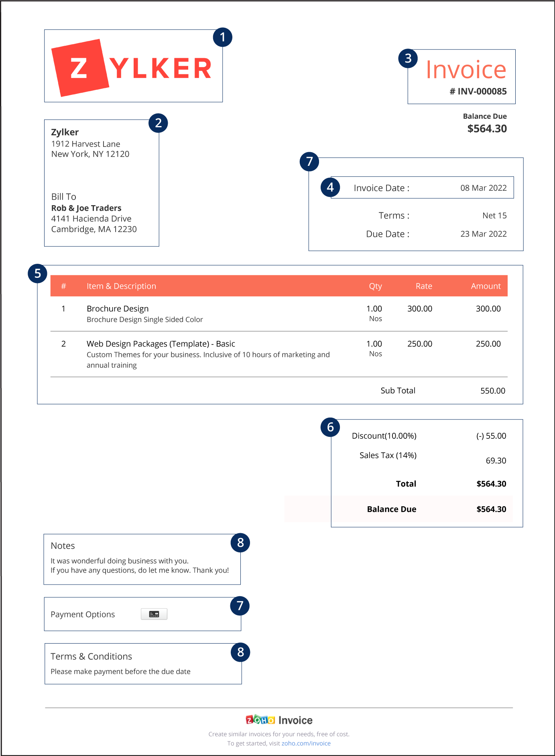Screen dimensions: 555x756
Task: Click badge 8 on Terms & Conditions box
Action: click(240, 652)
